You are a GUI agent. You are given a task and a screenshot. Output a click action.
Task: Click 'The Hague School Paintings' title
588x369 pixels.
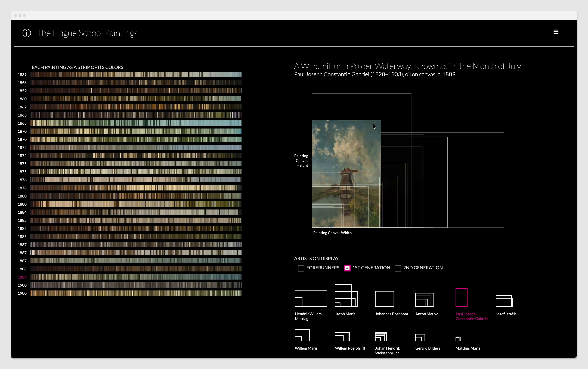(87, 33)
